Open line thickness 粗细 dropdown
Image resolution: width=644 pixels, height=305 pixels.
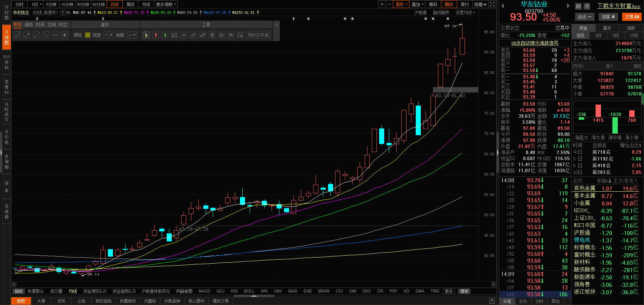[132, 35]
